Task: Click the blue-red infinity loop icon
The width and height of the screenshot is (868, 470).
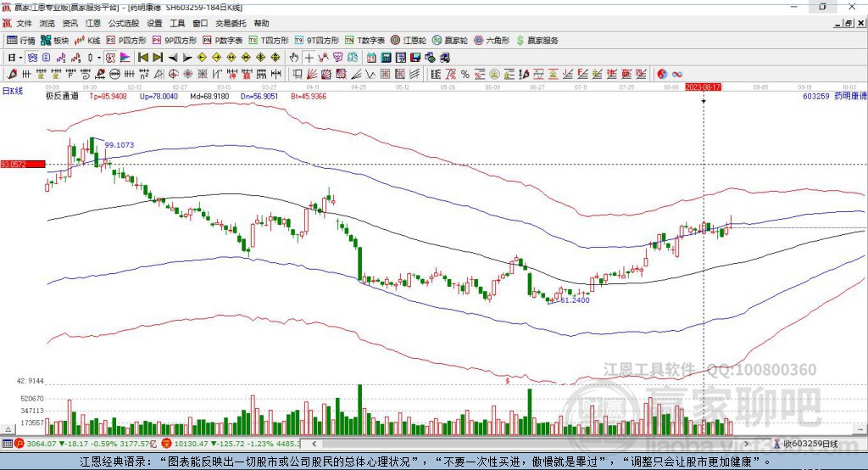Action: (677, 75)
